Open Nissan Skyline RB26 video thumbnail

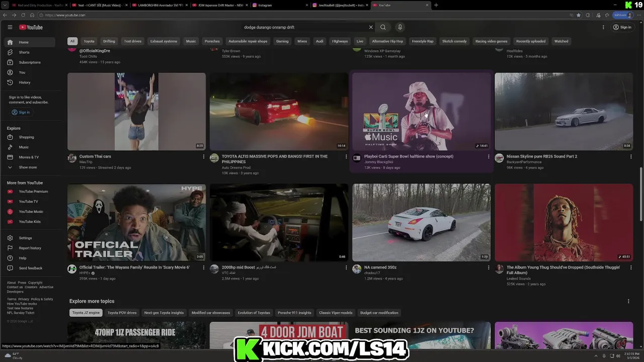click(563, 112)
